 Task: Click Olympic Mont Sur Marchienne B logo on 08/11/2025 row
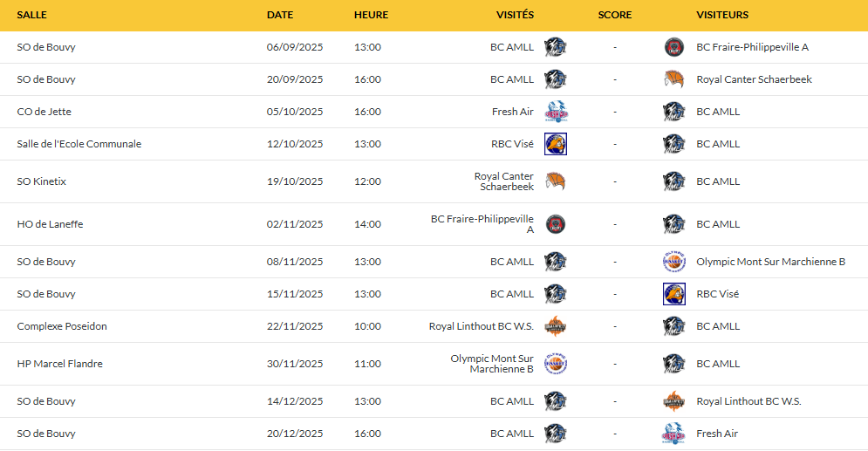point(673,262)
